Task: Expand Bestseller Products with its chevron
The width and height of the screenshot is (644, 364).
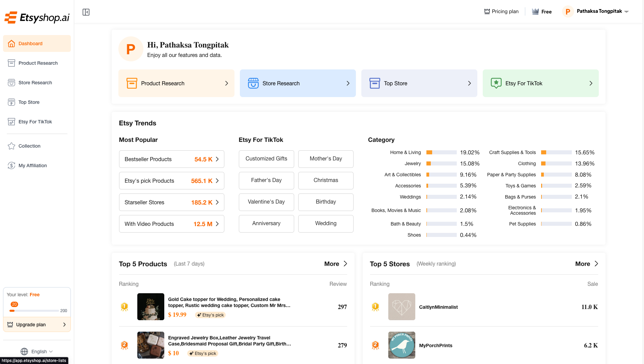Action: click(x=217, y=159)
